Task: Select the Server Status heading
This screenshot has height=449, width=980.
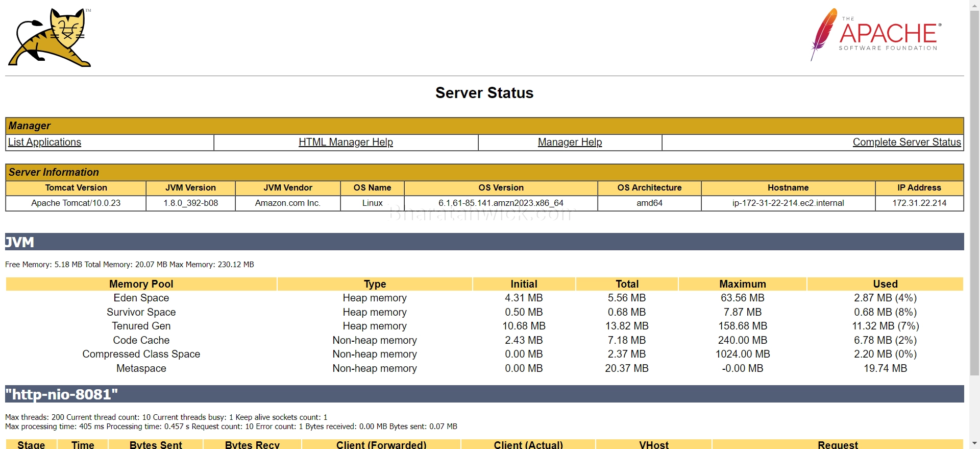Action: [484, 92]
